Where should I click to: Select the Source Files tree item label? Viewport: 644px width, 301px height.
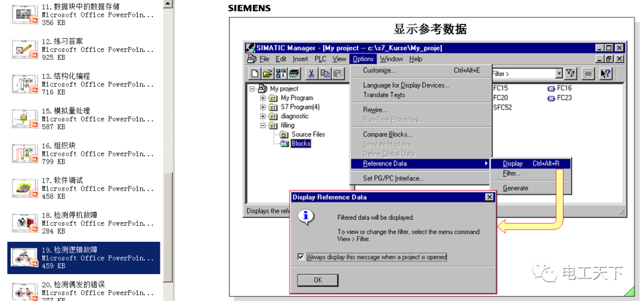tap(308, 134)
